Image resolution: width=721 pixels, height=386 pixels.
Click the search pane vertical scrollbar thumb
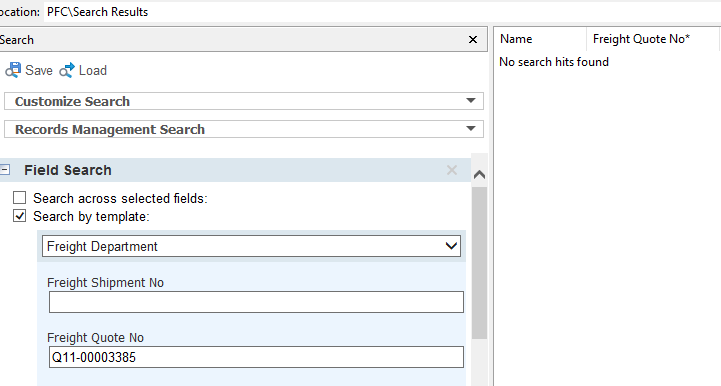point(479,262)
